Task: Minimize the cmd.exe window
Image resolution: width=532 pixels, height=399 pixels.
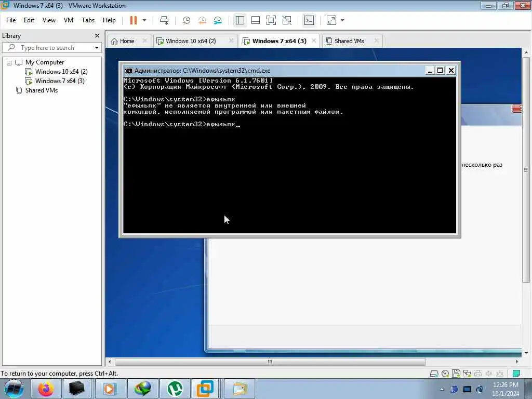Action: tap(430, 70)
